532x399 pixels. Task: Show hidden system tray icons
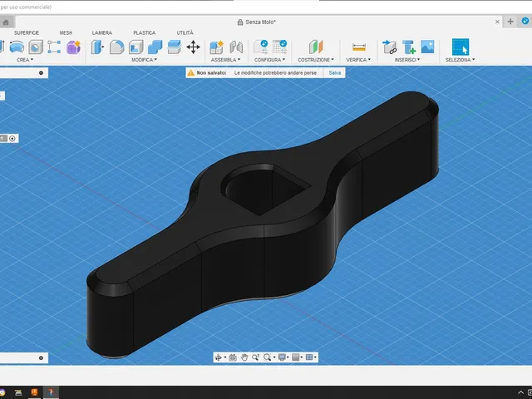(x=520, y=392)
